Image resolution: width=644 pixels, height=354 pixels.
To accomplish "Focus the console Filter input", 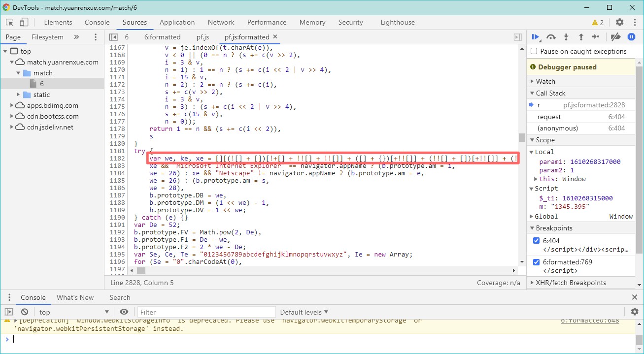I will click(x=206, y=312).
